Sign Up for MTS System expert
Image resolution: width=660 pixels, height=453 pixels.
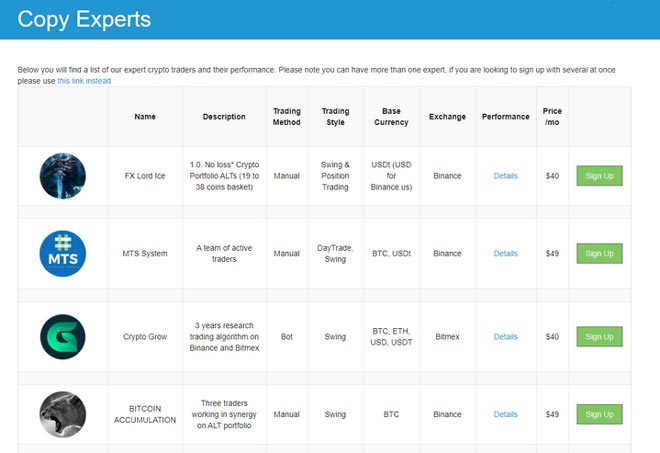click(599, 253)
